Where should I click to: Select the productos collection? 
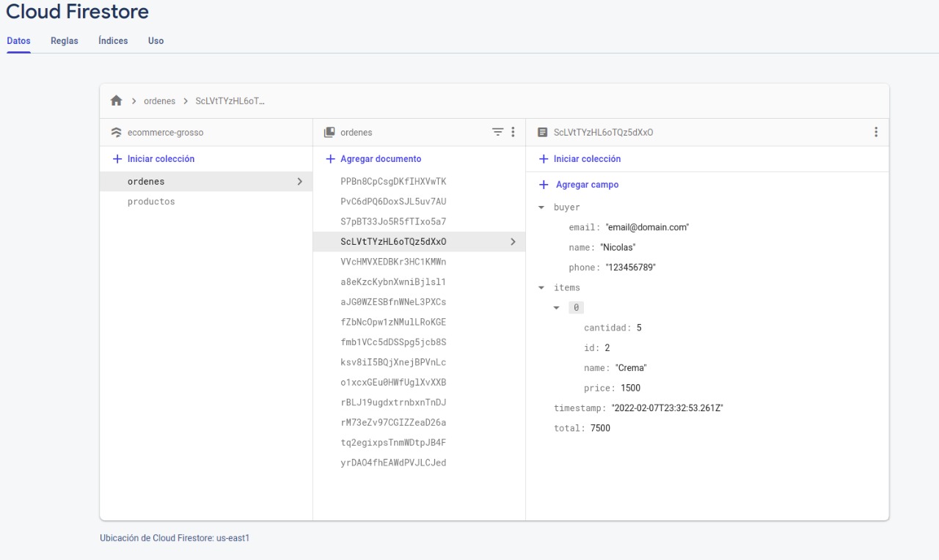206,202
